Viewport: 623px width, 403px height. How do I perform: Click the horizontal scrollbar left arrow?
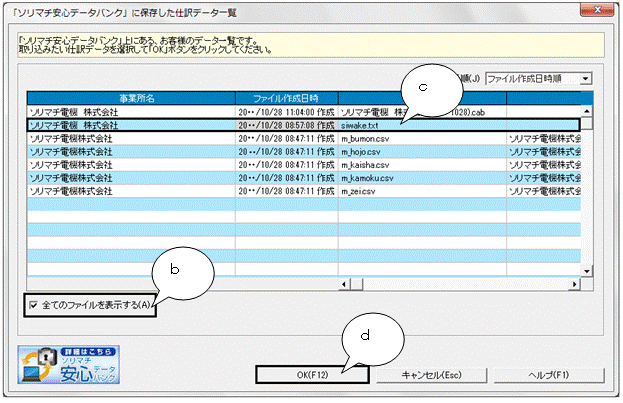coord(344,284)
